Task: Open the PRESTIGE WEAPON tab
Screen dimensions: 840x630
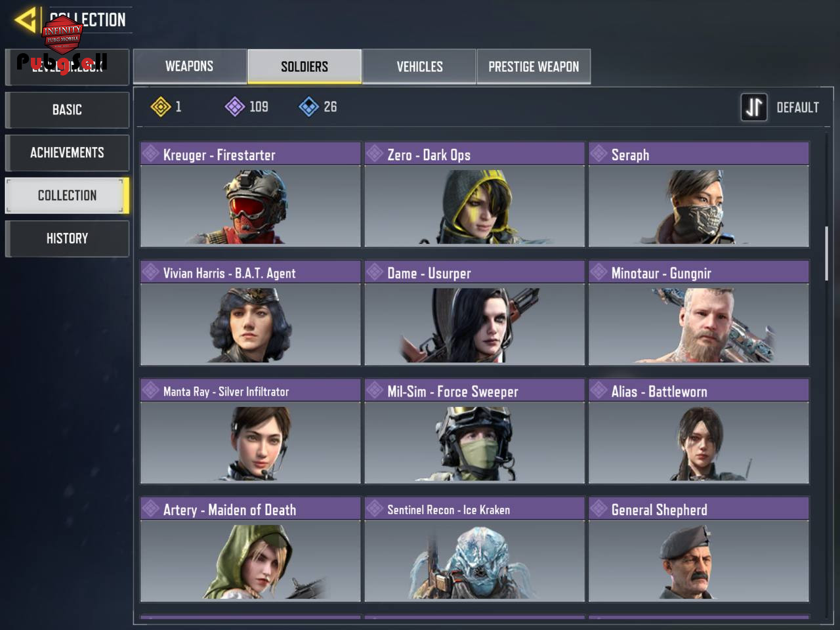Action: [x=534, y=66]
